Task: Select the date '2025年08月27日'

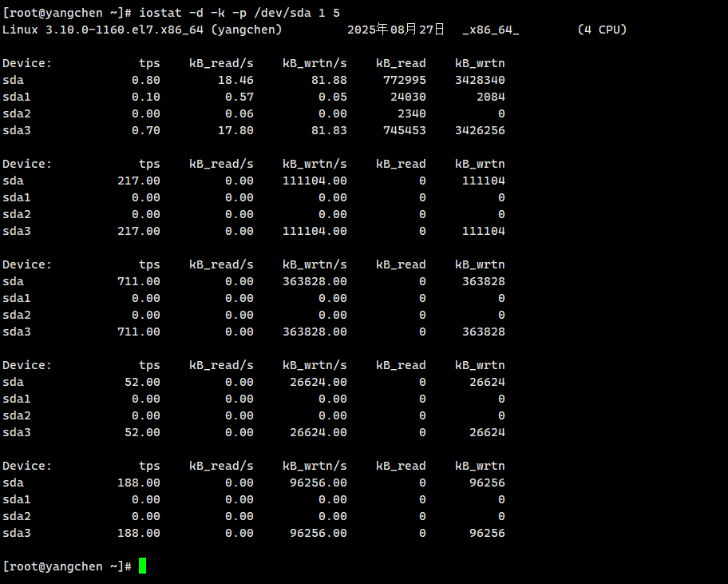Action: pyautogui.click(x=396, y=30)
